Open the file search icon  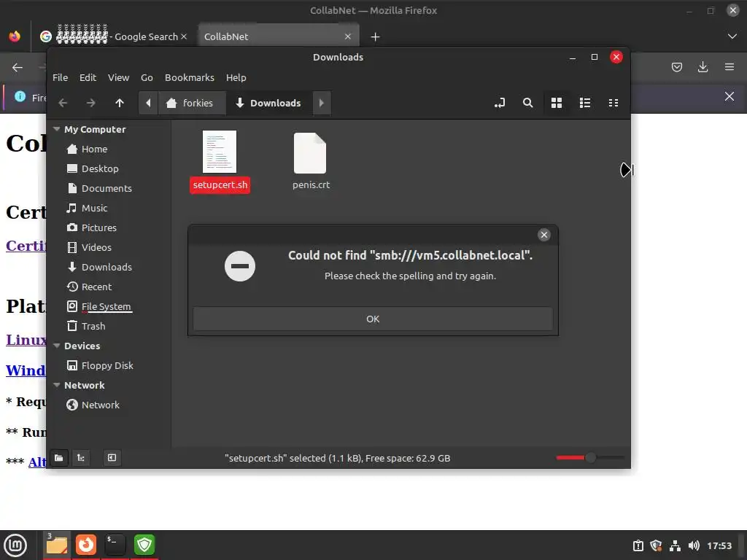[x=528, y=103]
